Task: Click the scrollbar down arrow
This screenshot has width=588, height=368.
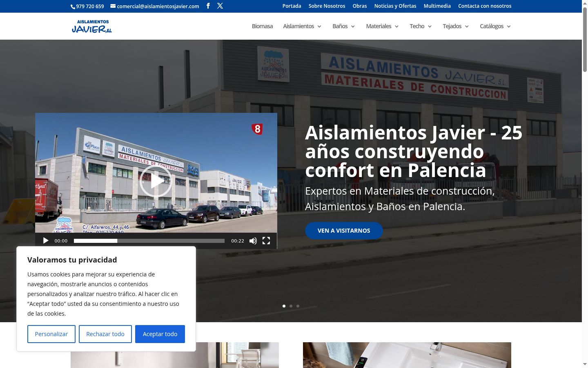Action: point(585,364)
